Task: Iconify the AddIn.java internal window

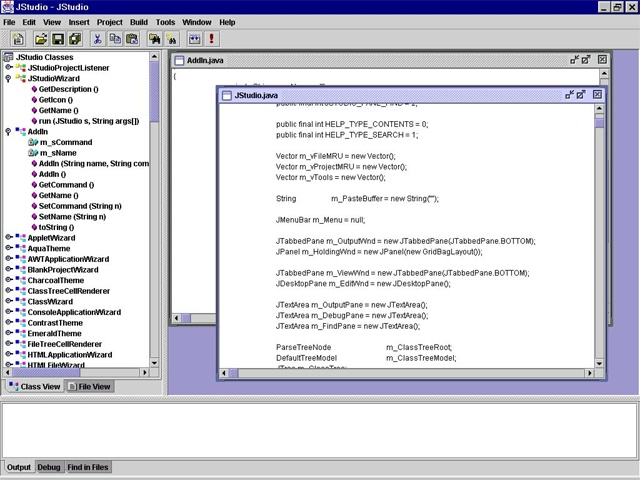Action: (x=575, y=60)
